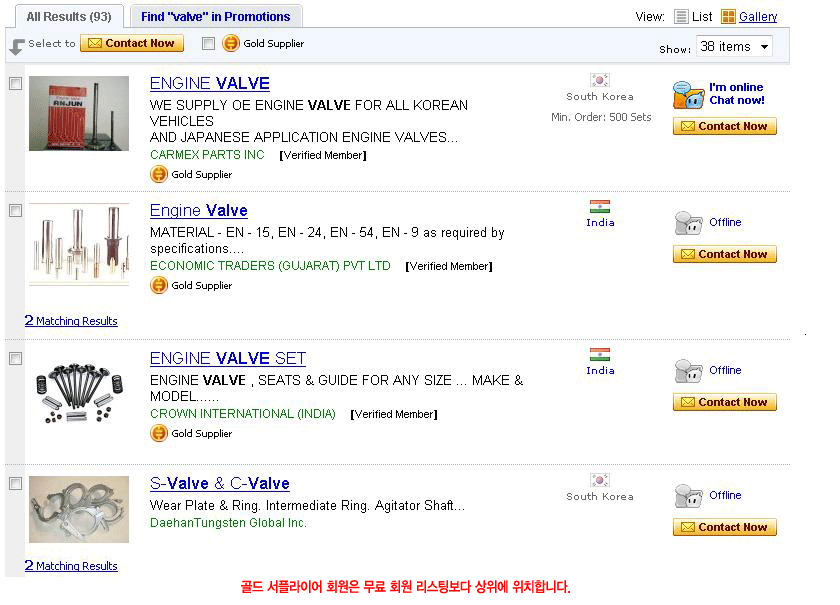
Task: Click S-Valve & C-Valve product thumbnail
Action: [79, 509]
